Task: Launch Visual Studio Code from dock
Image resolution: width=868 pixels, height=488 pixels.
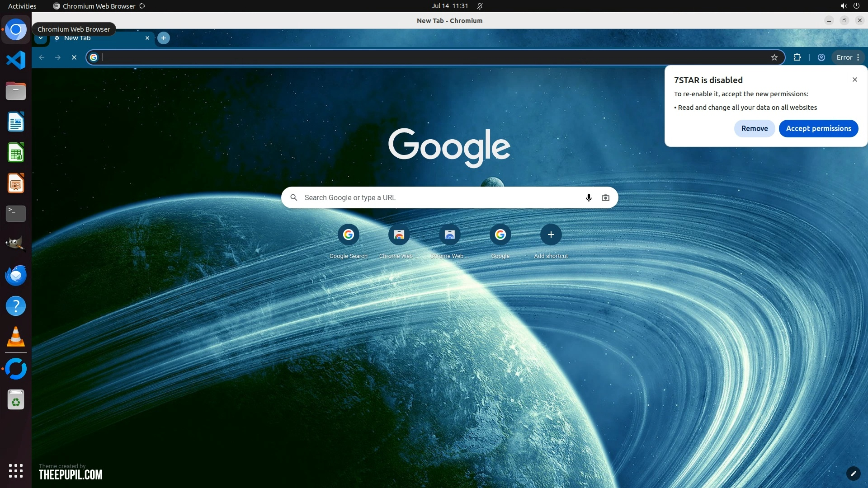Action: pyautogui.click(x=16, y=60)
